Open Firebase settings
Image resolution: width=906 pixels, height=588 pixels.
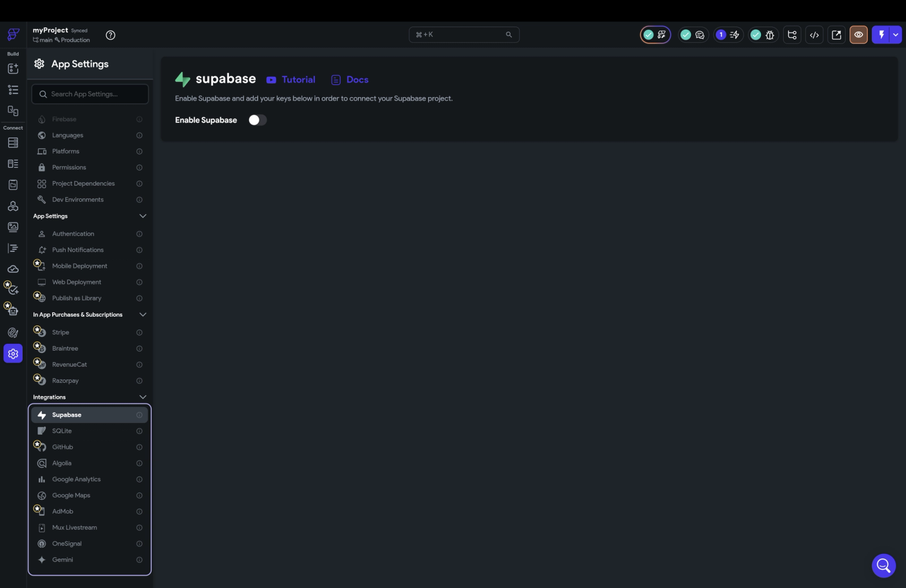point(89,119)
